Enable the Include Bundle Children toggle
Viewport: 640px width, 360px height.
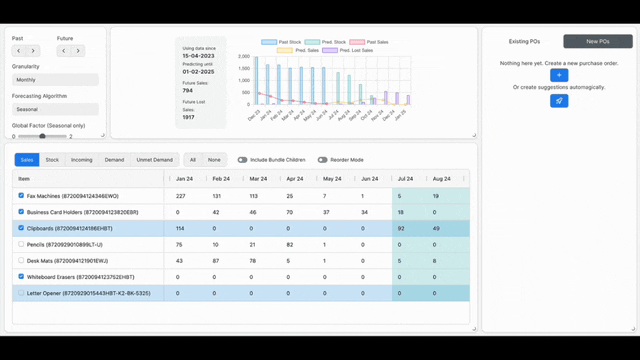(x=242, y=160)
